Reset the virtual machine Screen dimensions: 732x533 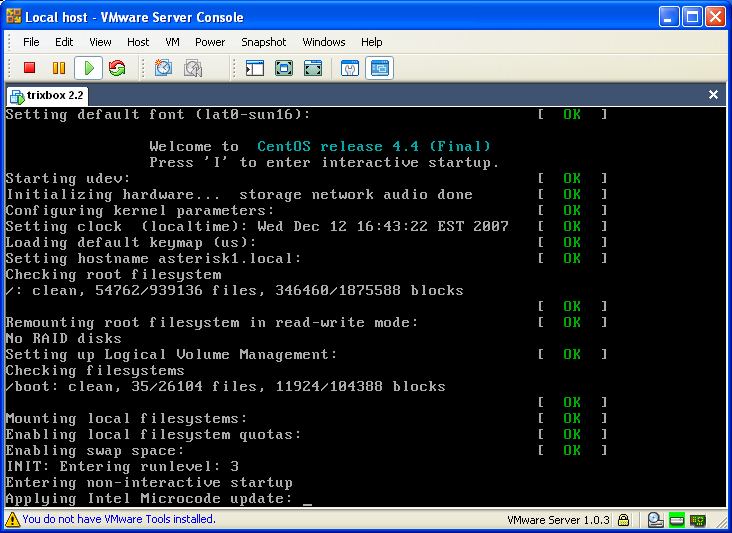pyautogui.click(x=117, y=68)
